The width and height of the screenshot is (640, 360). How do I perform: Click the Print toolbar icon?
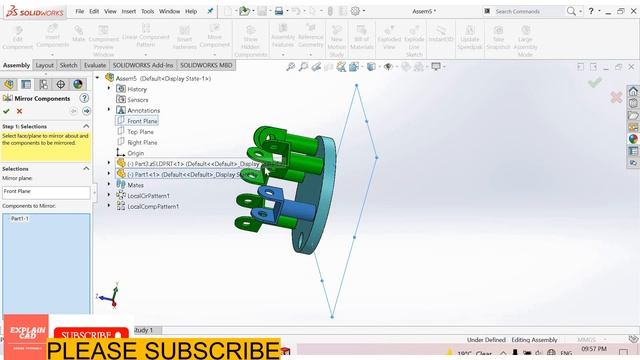click(x=279, y=11)
